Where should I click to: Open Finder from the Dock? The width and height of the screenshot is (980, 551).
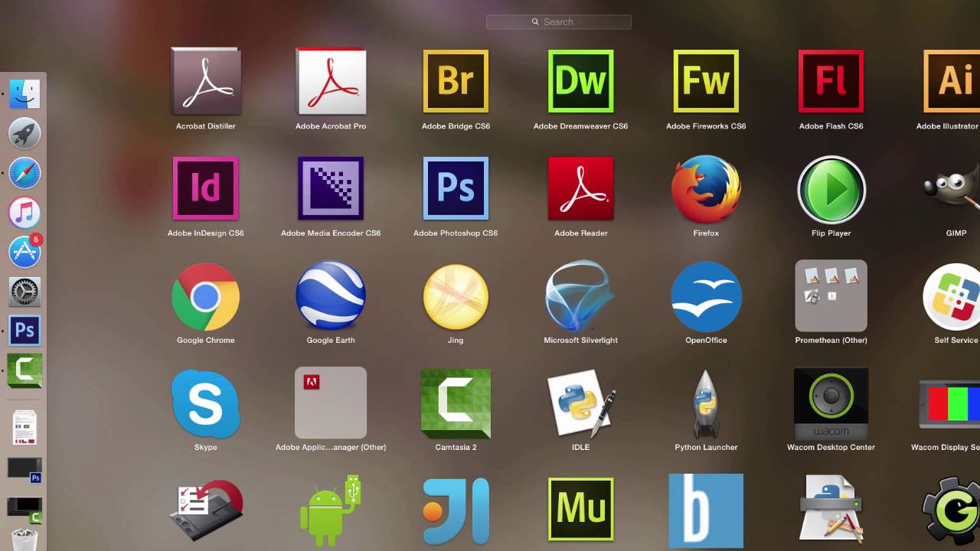click(24, 94)
